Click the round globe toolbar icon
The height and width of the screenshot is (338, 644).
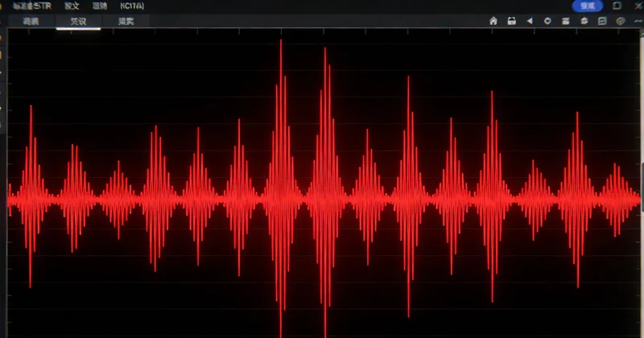[x=620, y=22]
